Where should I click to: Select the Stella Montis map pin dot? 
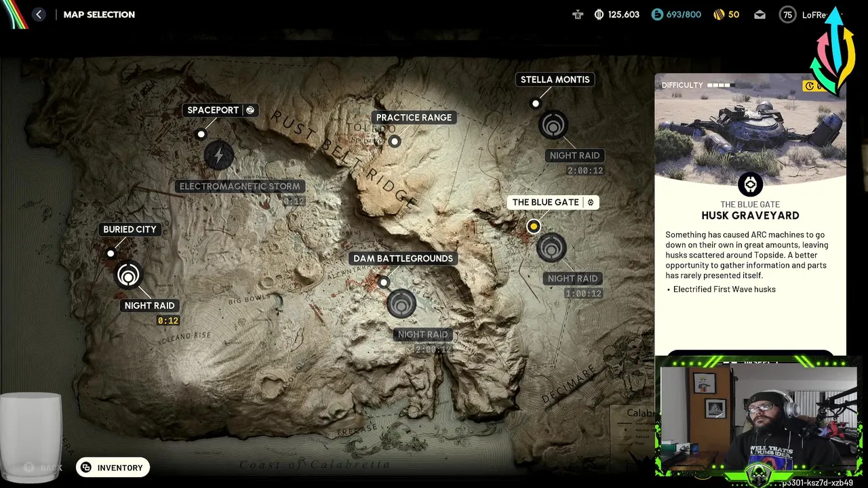tap(536, 104)
